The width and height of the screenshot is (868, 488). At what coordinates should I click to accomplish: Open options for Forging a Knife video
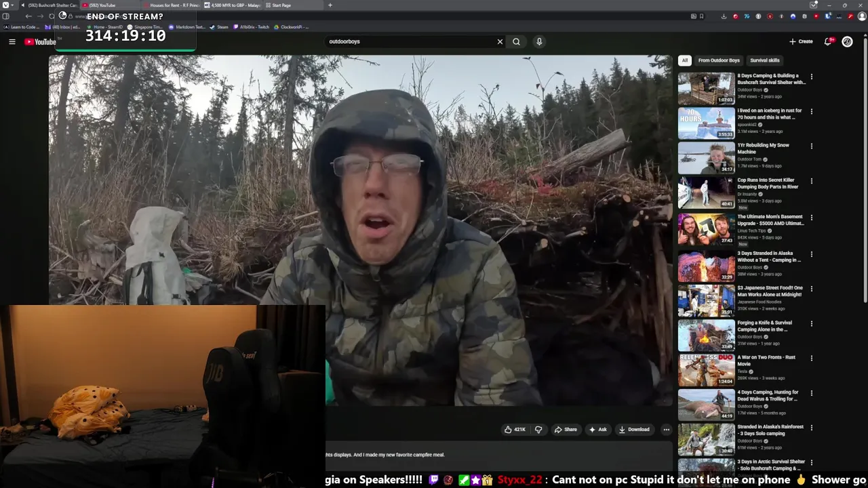pyautogui.click(x=811, y=323)
